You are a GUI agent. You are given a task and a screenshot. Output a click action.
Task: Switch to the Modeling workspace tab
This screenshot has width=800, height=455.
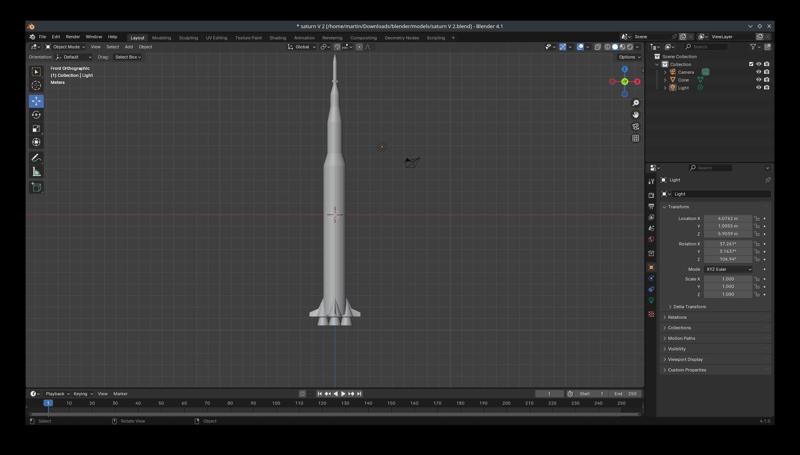pos(161,38)
